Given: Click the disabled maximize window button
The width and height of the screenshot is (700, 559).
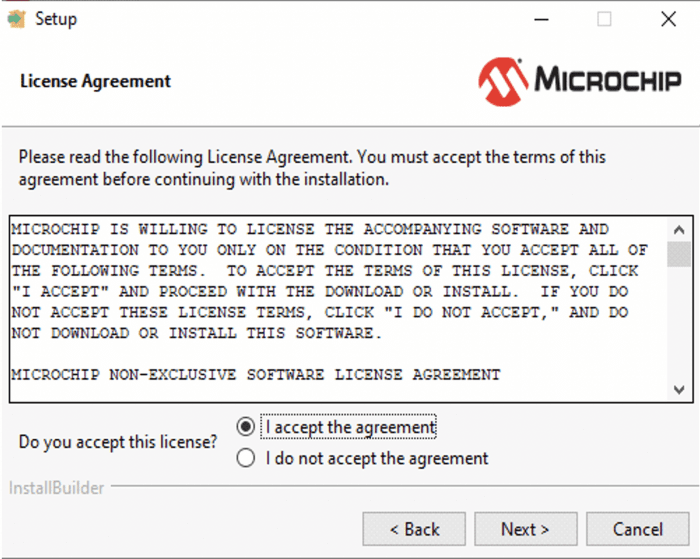Looking at the screenshot, I should pos(604,19).
